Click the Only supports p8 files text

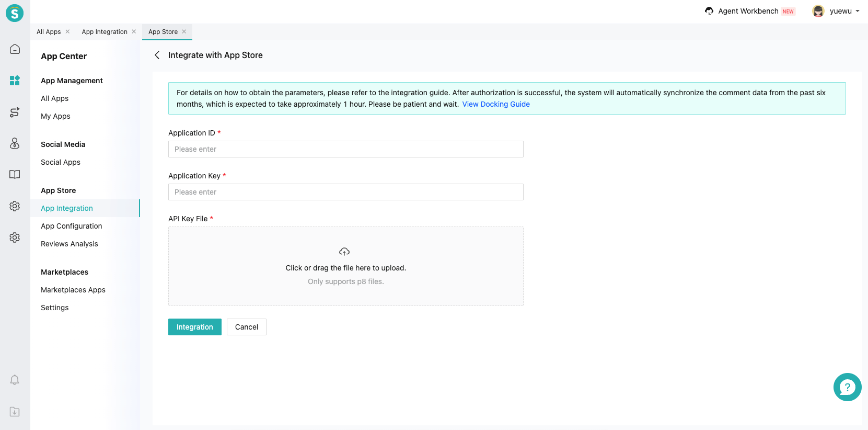[x=346, y=281]
